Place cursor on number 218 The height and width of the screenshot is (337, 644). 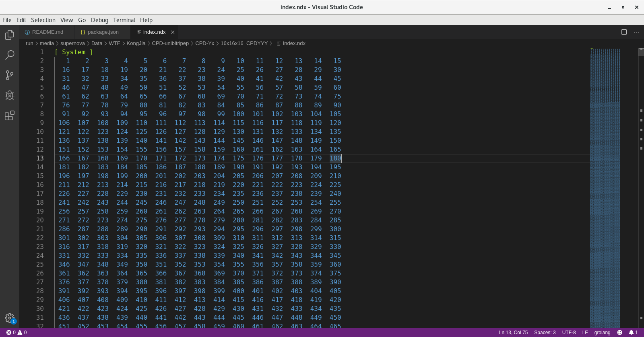coord(200,185)
